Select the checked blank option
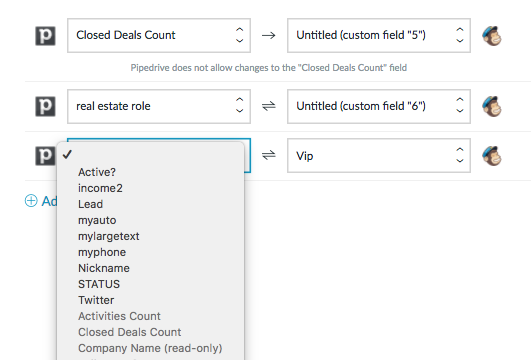Screen dimensions: 531x360 tap(151, 155)
